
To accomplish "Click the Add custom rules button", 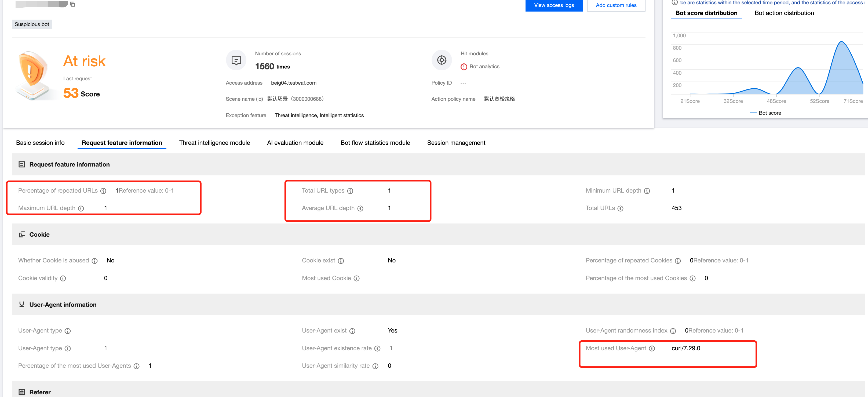I will (616, 5).
